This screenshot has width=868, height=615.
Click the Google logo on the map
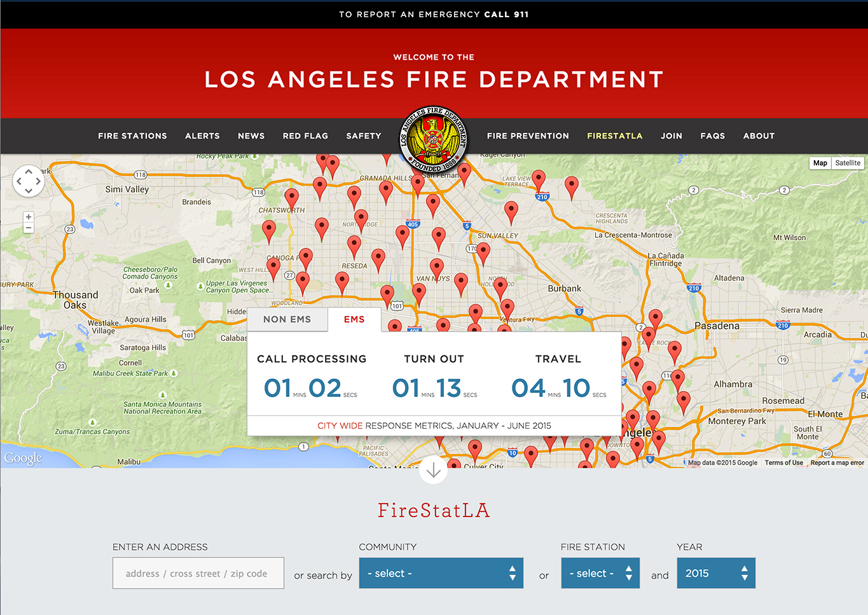coord(22,457)
